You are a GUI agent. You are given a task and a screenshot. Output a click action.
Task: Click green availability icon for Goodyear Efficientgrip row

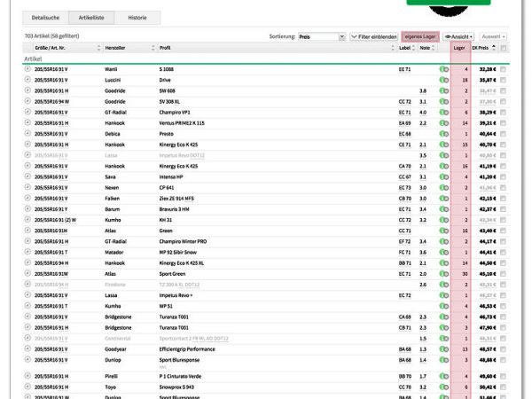click(444, 349)
